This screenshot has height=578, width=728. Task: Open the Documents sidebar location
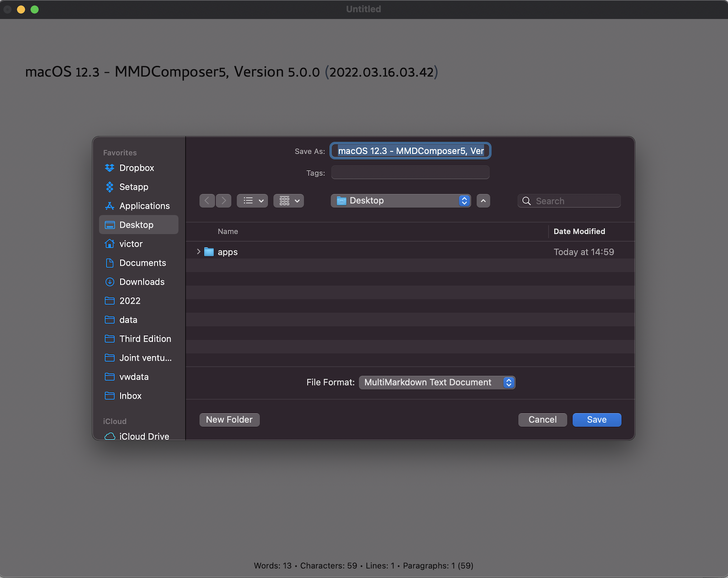142,263
